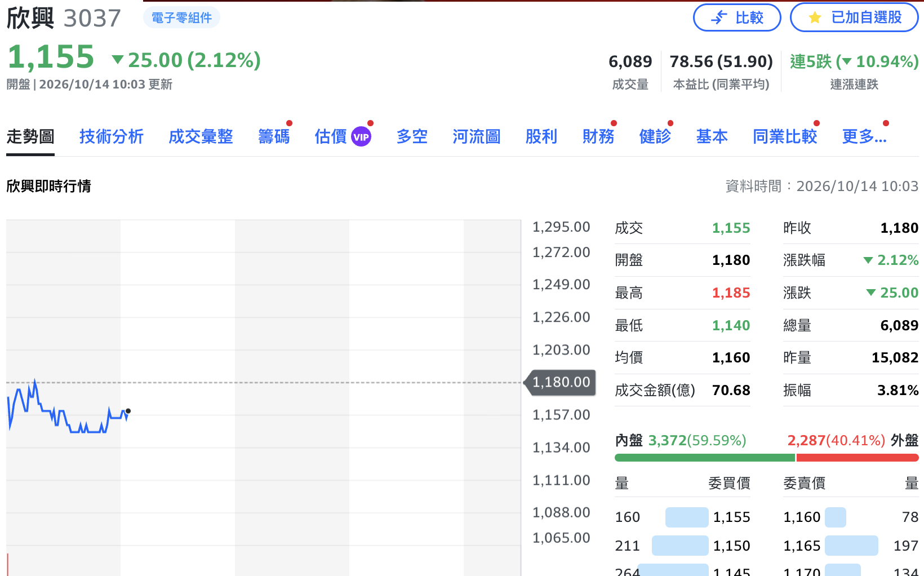Open the 技術分析 tab
This screenshot has height=576, width=924.
tap(112, 136)
